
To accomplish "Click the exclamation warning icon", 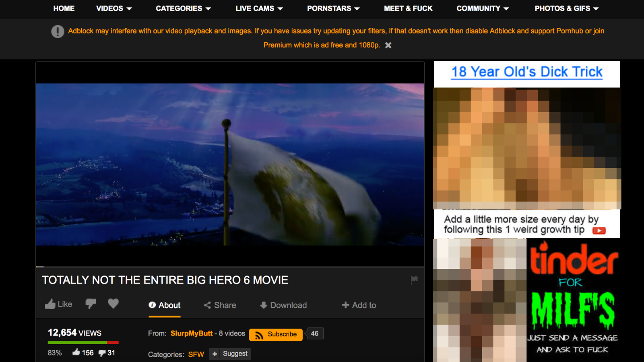I will (58, 31).
